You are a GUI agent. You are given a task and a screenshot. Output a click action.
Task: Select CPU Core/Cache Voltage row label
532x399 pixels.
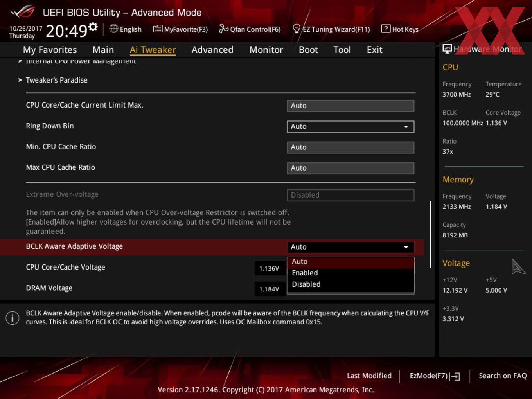click(x=65, y=267)
